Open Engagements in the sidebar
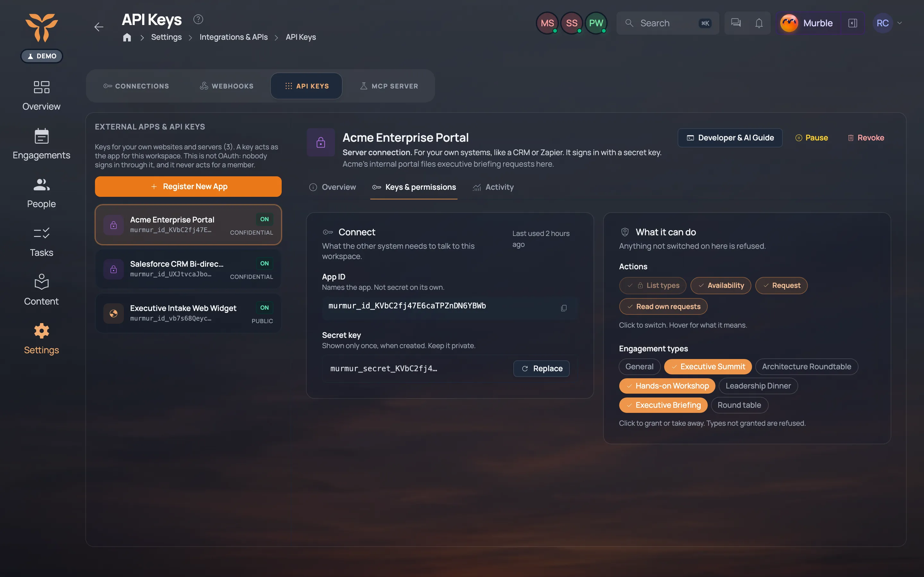 (41, 144)
